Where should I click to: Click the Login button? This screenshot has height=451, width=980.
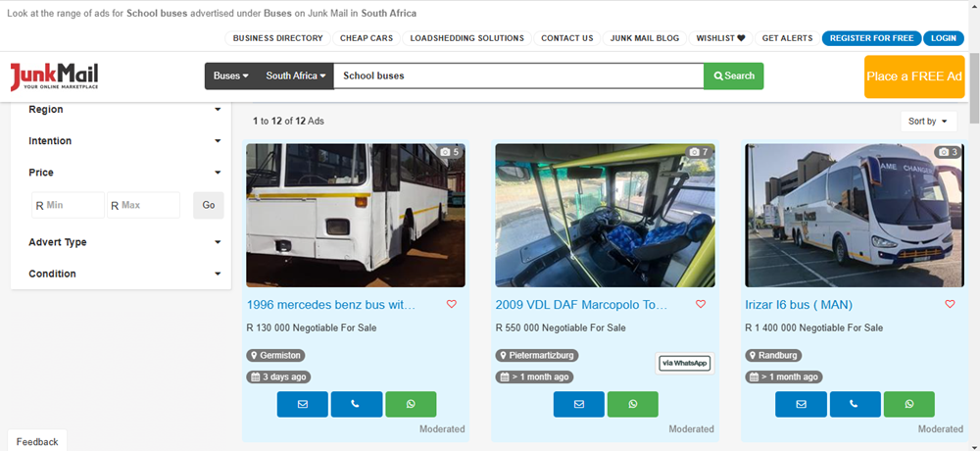pos(943,38)
